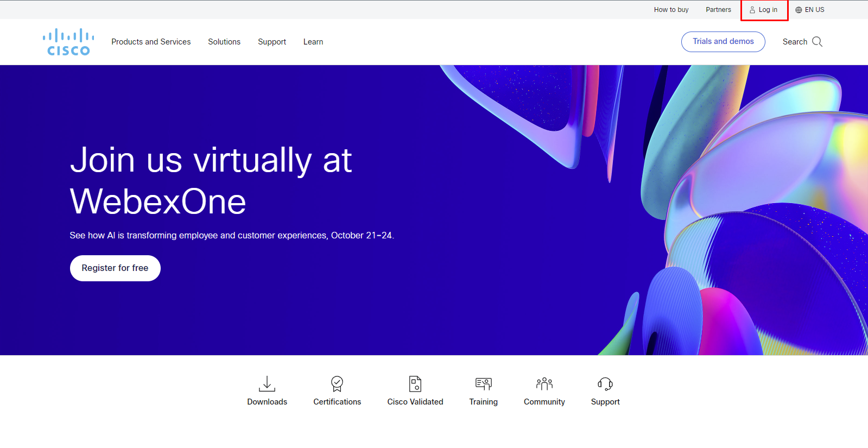Open the Learn menu
The image size is (868, 448).
[313, 42]
